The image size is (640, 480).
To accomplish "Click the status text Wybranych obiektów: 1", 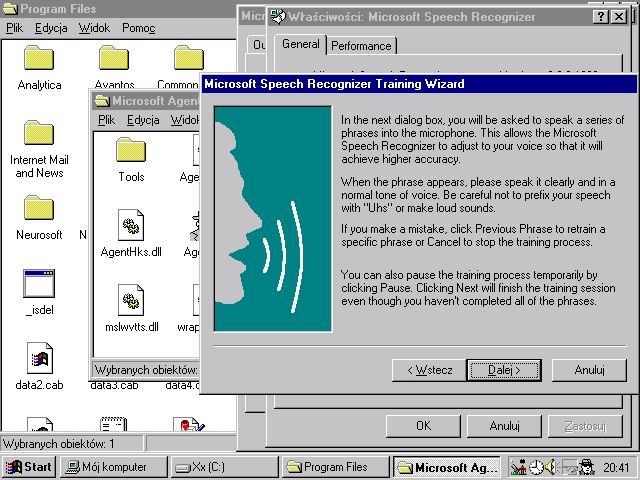I will pyautogui.click(x=59, y=444).
